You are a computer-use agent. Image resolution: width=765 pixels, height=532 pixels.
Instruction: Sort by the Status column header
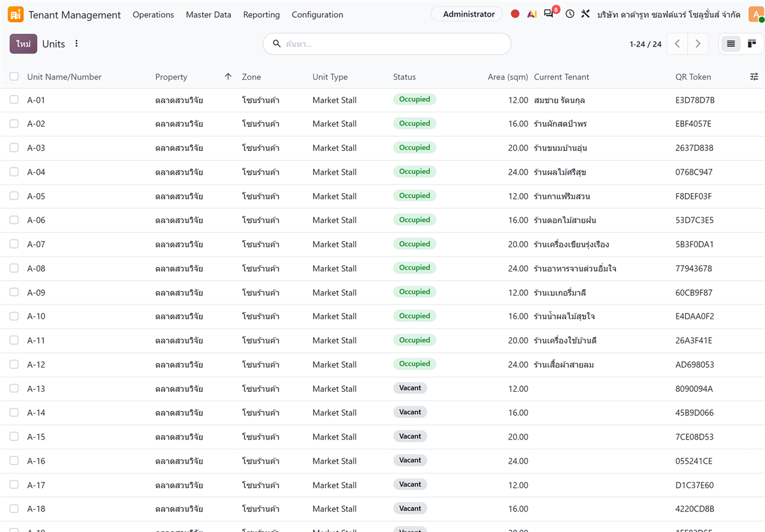[x=404, y=77]
